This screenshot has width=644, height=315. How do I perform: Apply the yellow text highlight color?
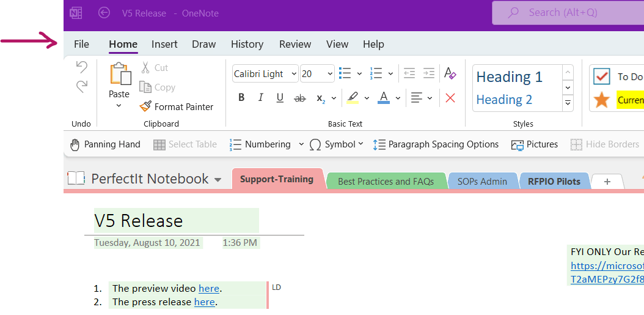[x=353, y=97]
